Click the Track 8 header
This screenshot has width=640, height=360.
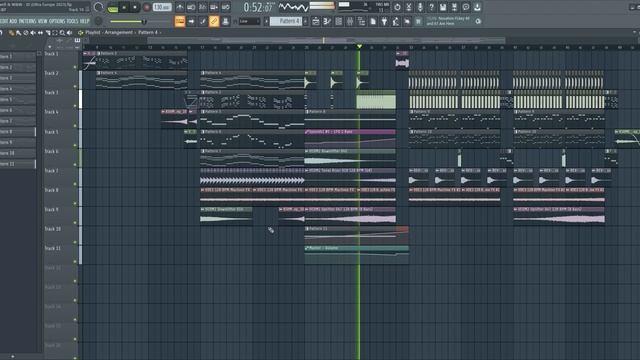(x=60, y=196)
